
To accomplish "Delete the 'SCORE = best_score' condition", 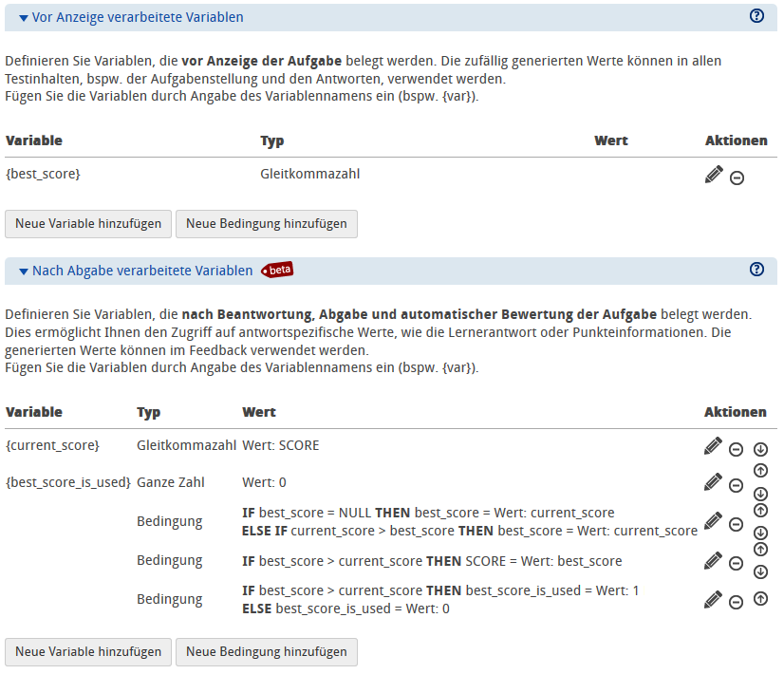I will [736, 563].
